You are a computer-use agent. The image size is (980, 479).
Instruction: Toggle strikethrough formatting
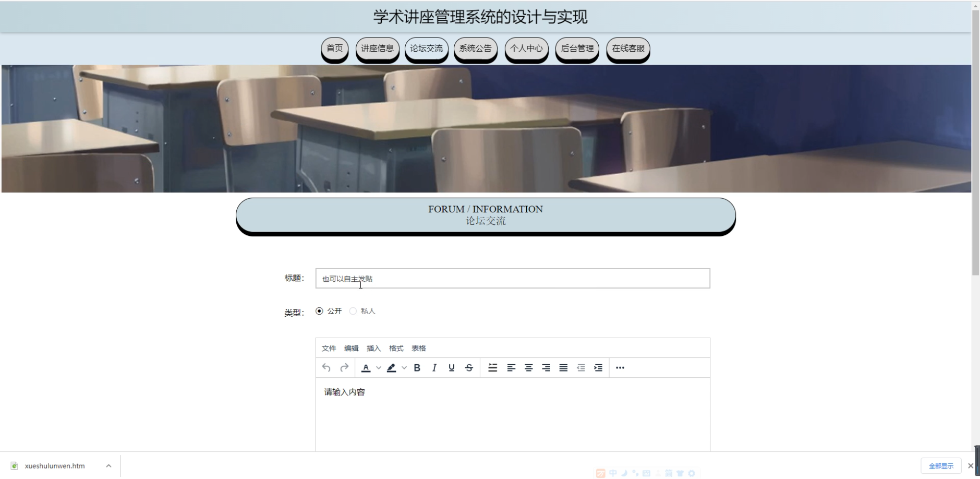pyautogui.click(x=469, y=368)
